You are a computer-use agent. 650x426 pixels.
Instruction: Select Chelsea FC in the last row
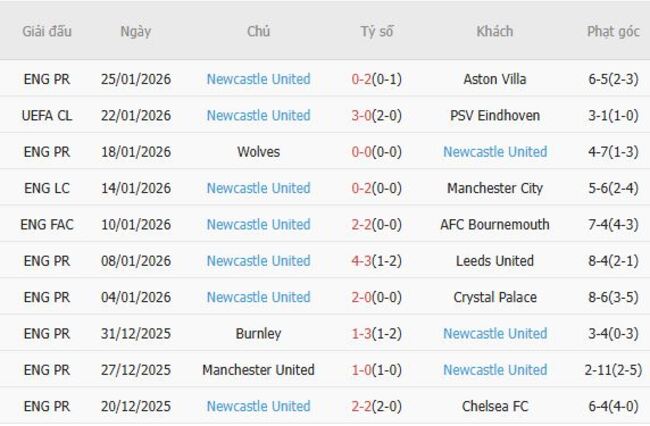click(x=495, y=406)
